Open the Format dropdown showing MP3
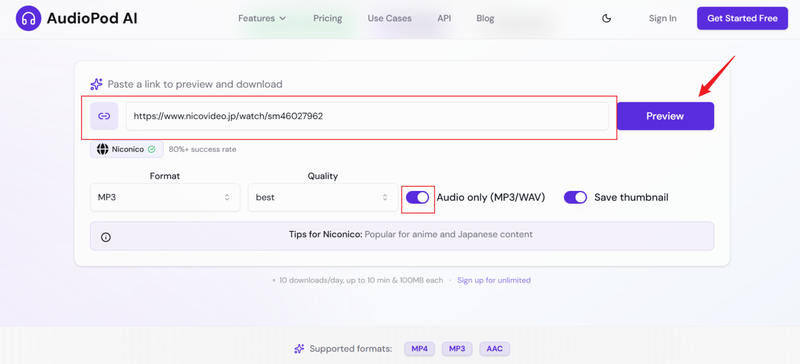 coord(165,198)
